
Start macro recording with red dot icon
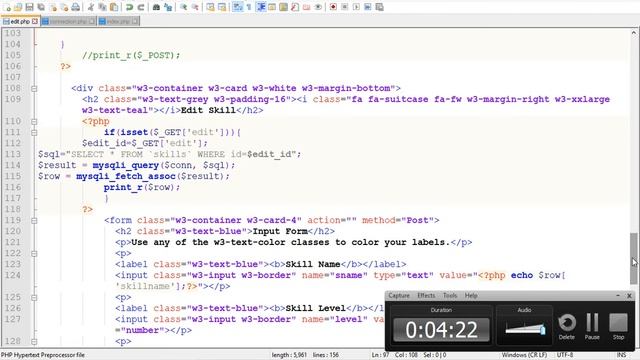coord(333,7)
